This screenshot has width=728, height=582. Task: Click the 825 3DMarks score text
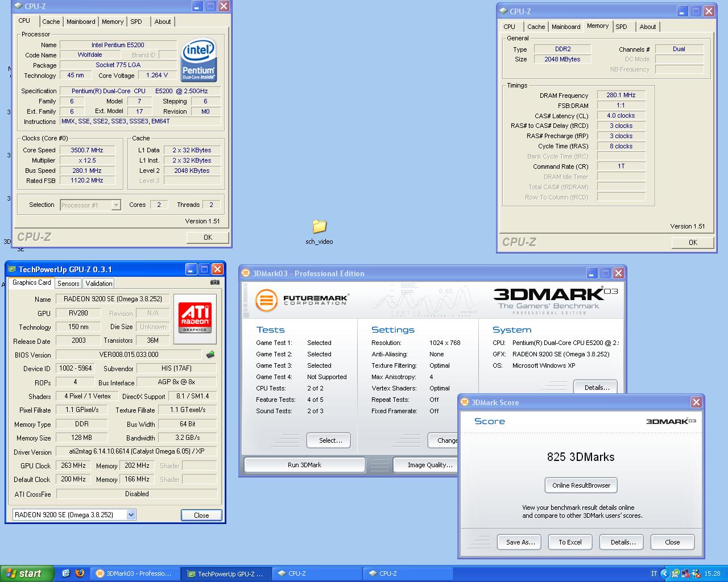[581, 457]
